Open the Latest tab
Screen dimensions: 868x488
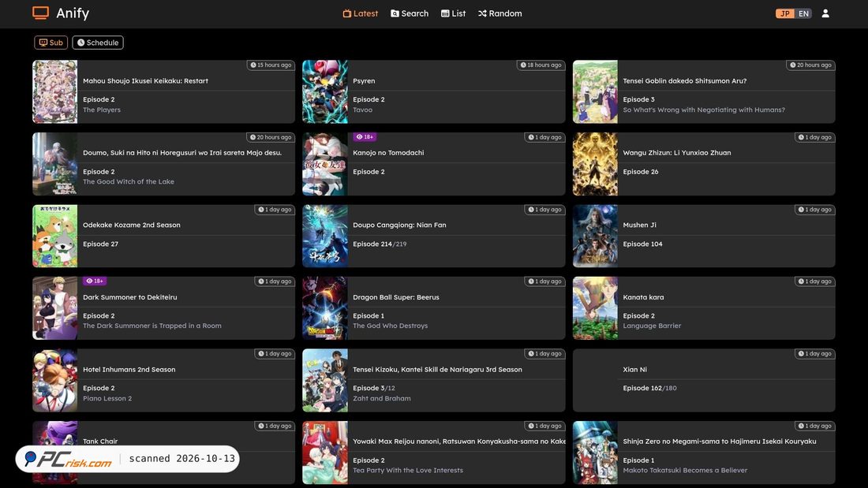(361, 13)
